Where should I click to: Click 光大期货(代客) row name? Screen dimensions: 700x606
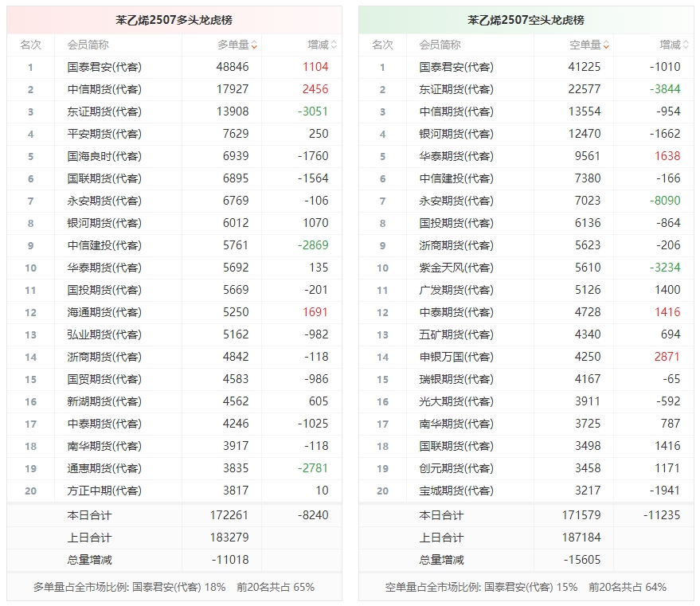(456, 401)
